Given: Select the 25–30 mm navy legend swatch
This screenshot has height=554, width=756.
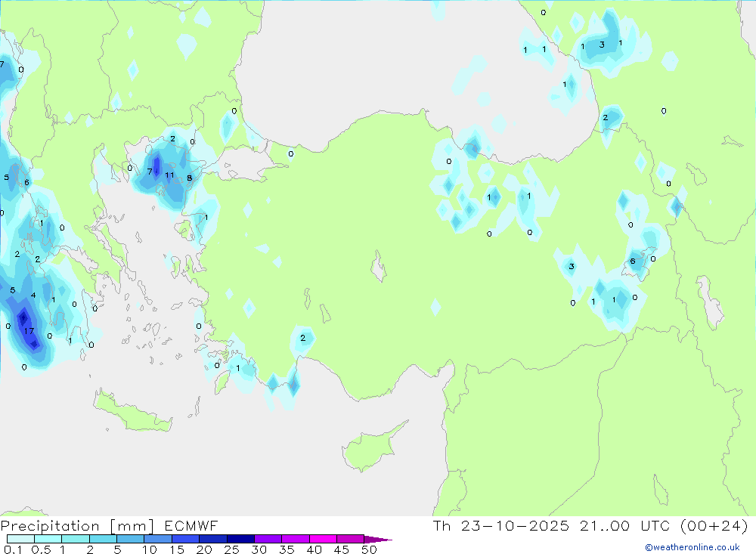Looking at the screenshot, I should [x=240, y=539].
